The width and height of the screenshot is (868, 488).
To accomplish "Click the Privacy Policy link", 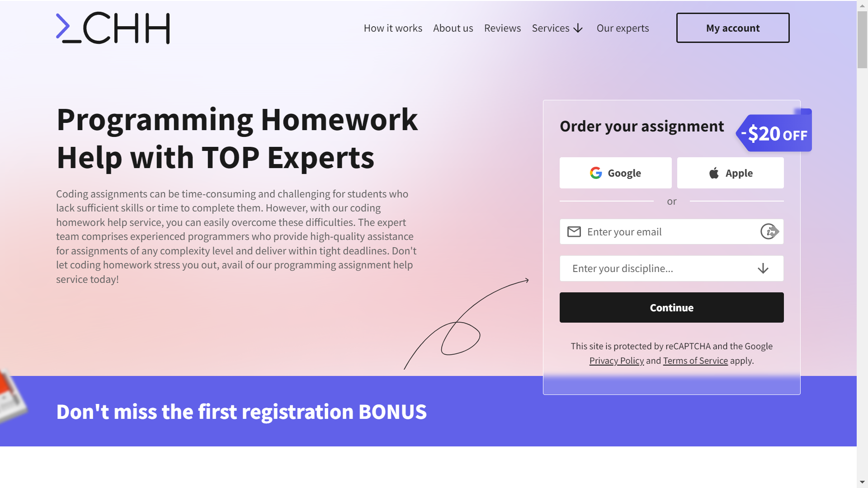I will tap(617, 361).
